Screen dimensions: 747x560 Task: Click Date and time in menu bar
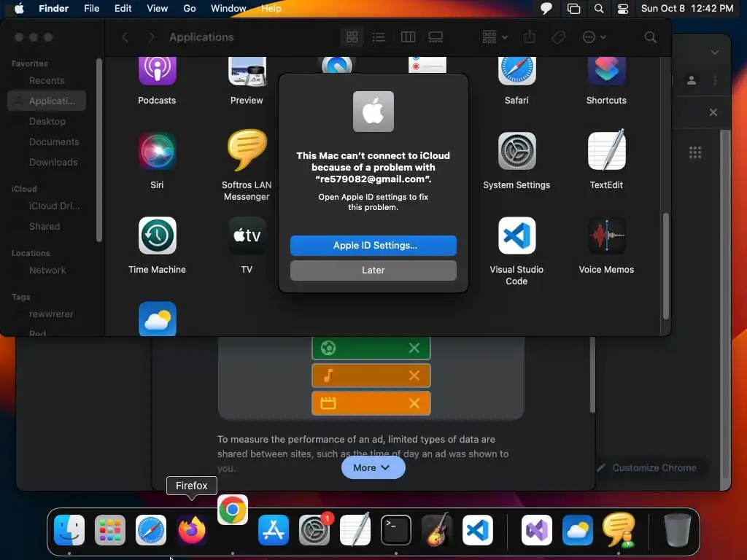click(x=687, y=9)
